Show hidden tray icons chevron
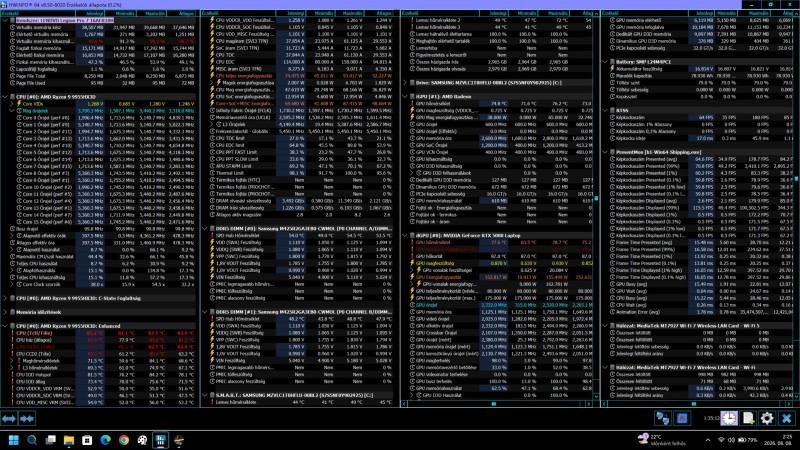The height and width of the screenshot is (450, 800). pyautogui.click(x=708, y=440)
